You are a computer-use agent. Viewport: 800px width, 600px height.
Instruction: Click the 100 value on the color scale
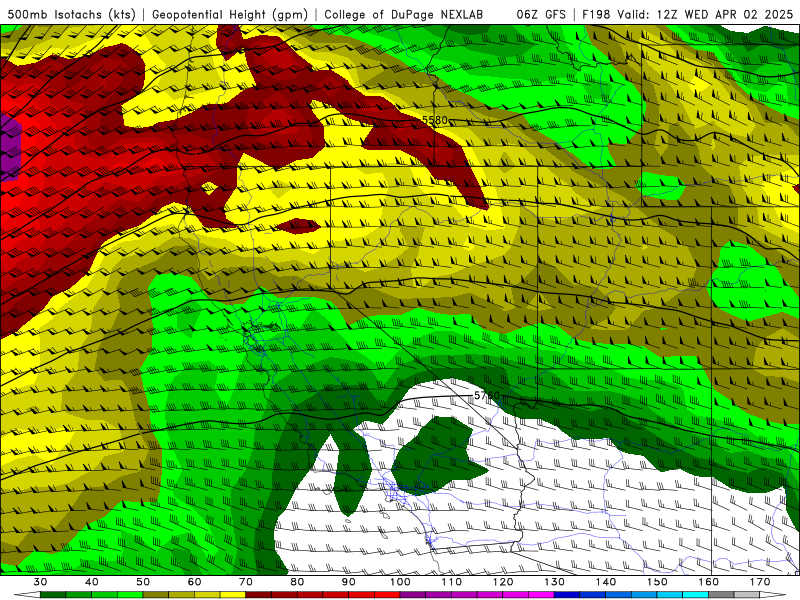400,582
